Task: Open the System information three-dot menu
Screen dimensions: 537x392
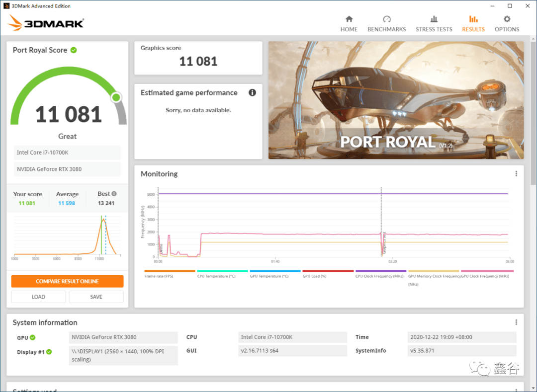Action: [516, 322]
